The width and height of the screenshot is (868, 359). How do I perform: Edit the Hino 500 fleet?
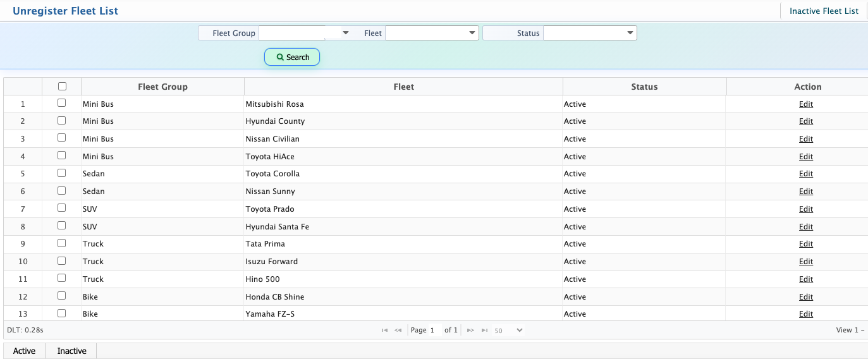tap(806, 279)
